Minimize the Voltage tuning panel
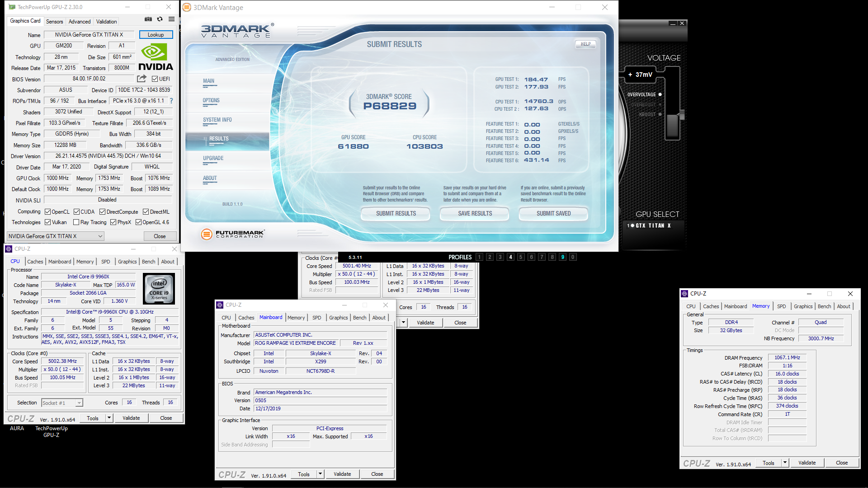868x488 pixels. (x=673, y=23)
